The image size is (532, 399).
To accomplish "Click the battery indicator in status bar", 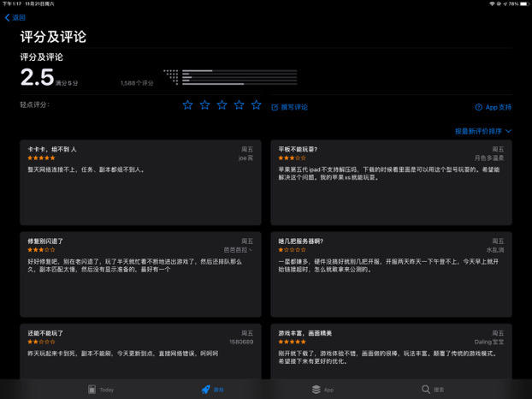I will [x=524, y=3].
